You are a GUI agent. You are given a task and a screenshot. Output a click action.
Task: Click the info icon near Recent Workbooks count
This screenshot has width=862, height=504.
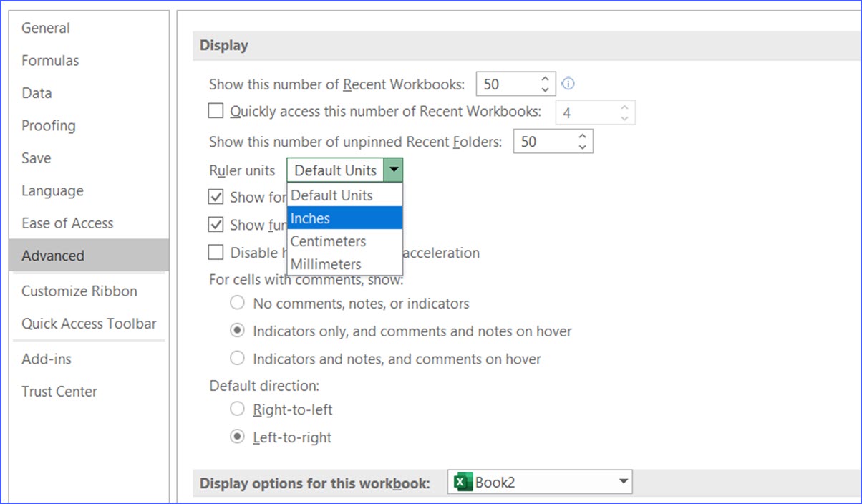point(568,84)
